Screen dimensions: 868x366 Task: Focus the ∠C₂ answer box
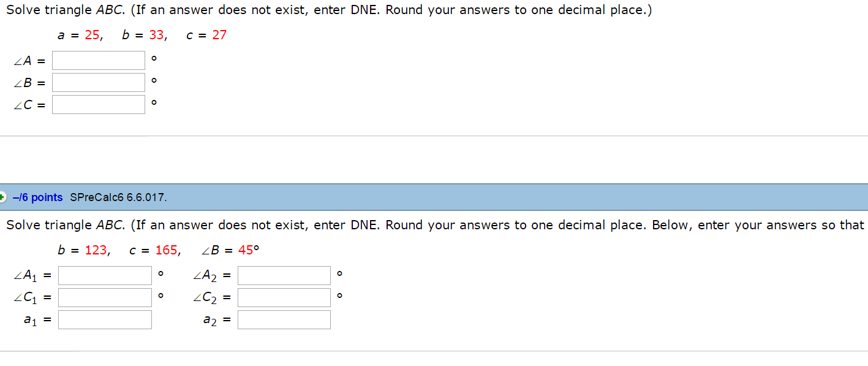click(x=284, y=298)
